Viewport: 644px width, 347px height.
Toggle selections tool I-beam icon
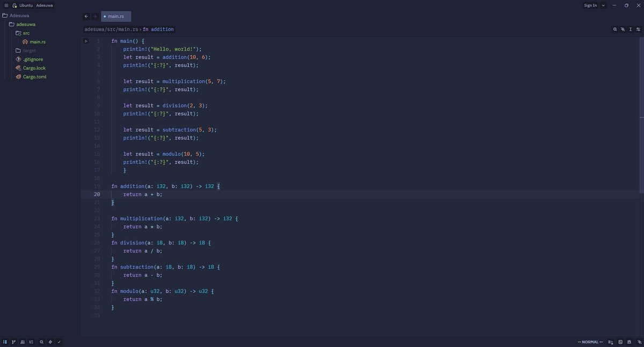click(x=631, y=30)
